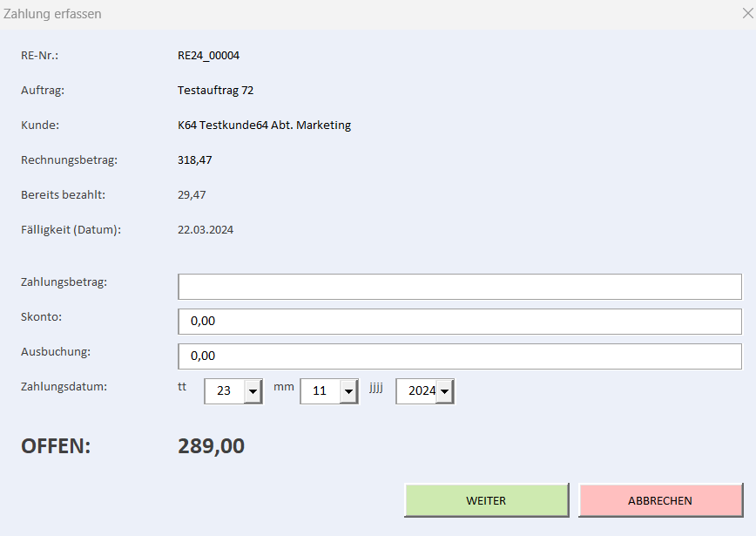Open the year (jjjj) dropdown arrow

(444, 391)
